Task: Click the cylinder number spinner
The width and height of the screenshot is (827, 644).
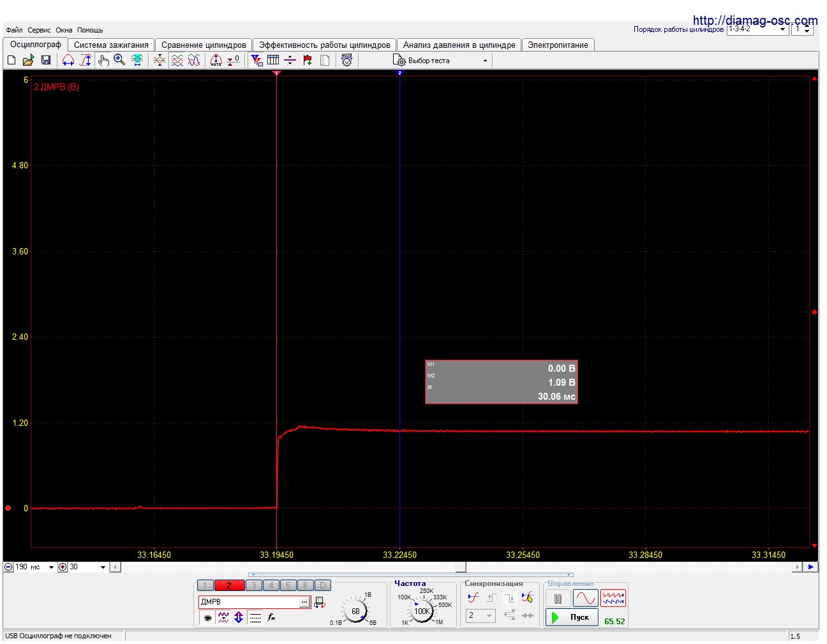Action: point(807,29)
